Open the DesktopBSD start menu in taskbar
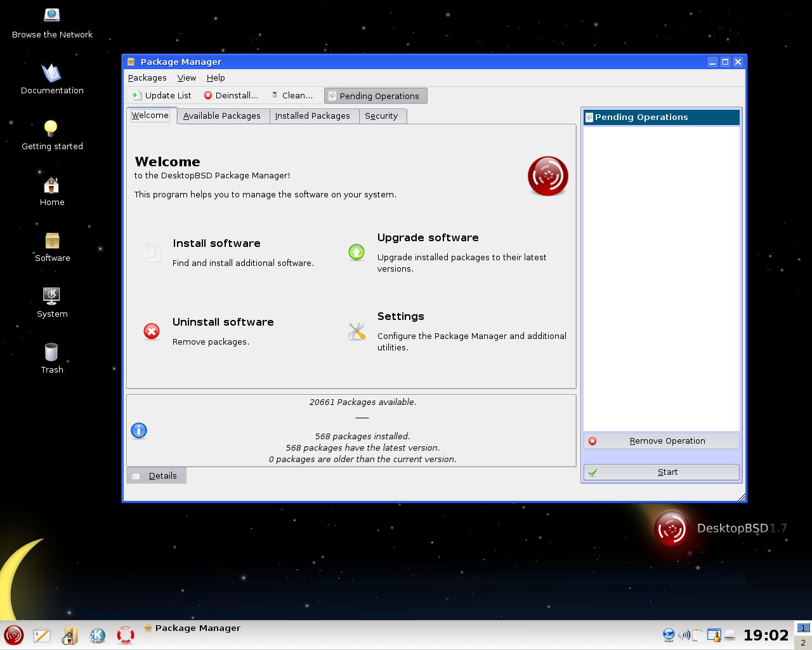 13,635
